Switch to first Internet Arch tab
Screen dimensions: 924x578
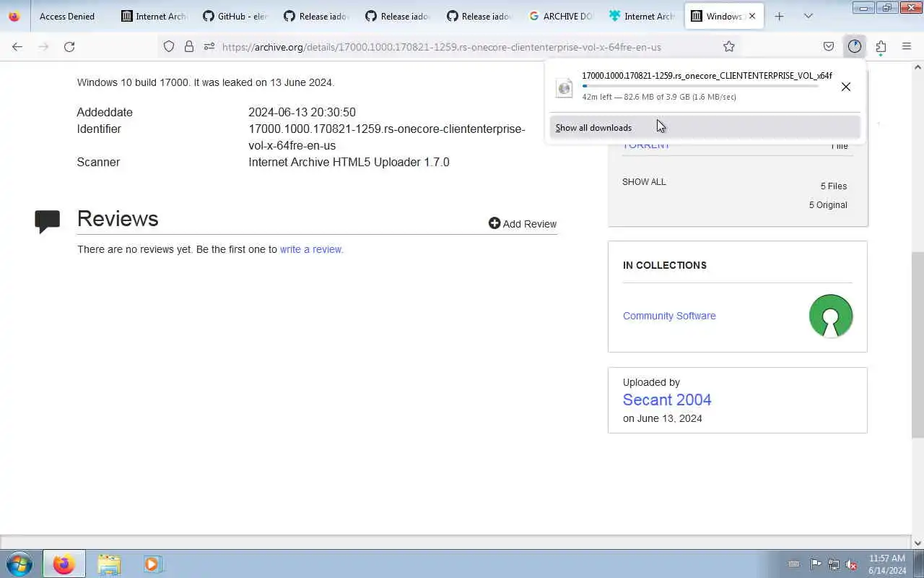[154, 16]
